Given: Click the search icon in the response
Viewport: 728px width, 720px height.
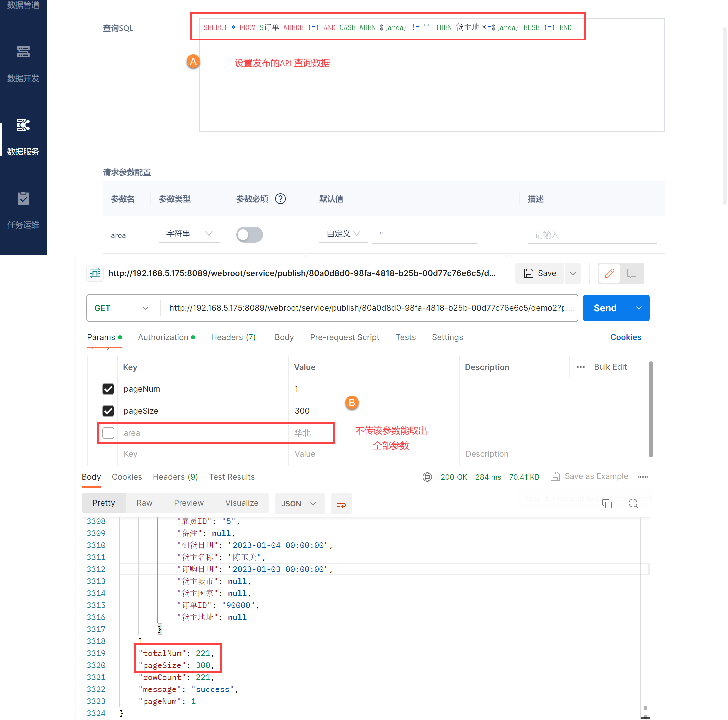Looking at the screenshot, I should [x=633, y=504].
